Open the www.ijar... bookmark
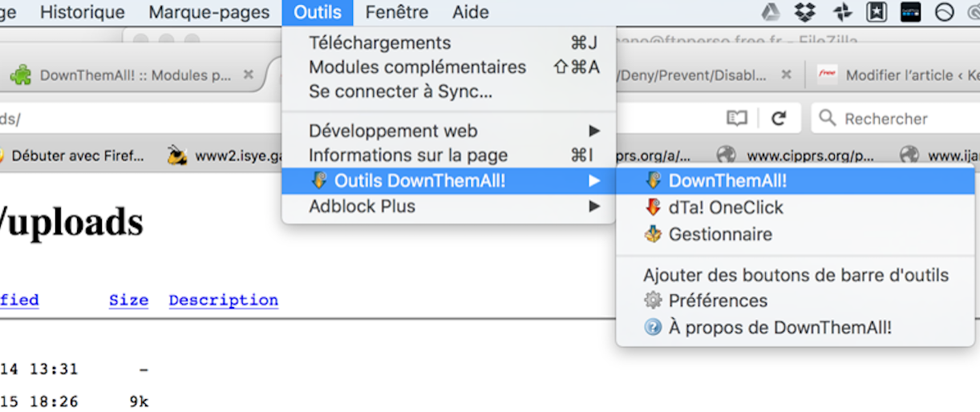The height and width of the screenshot is (412, 980). [x=939, y=156]
